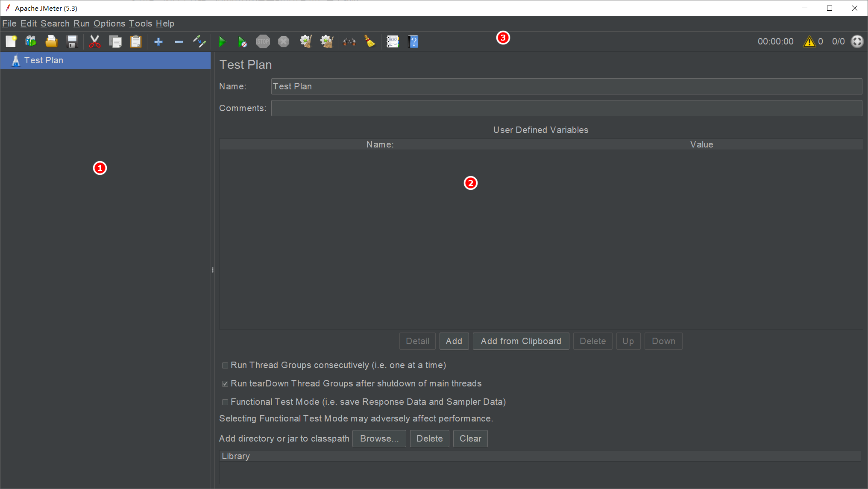Viewport: 868px width, 489px height.
Task: Click the Save disk icon
Action: (x=72, y=41)
